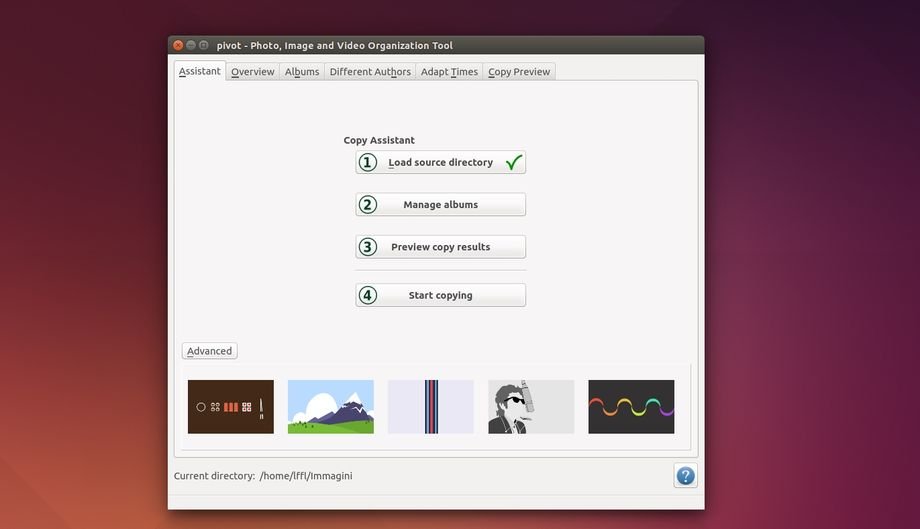Screen dimensions: 920x529
Task: Open the brown dashboard pattern thumbnail
Action: [231, 407]
